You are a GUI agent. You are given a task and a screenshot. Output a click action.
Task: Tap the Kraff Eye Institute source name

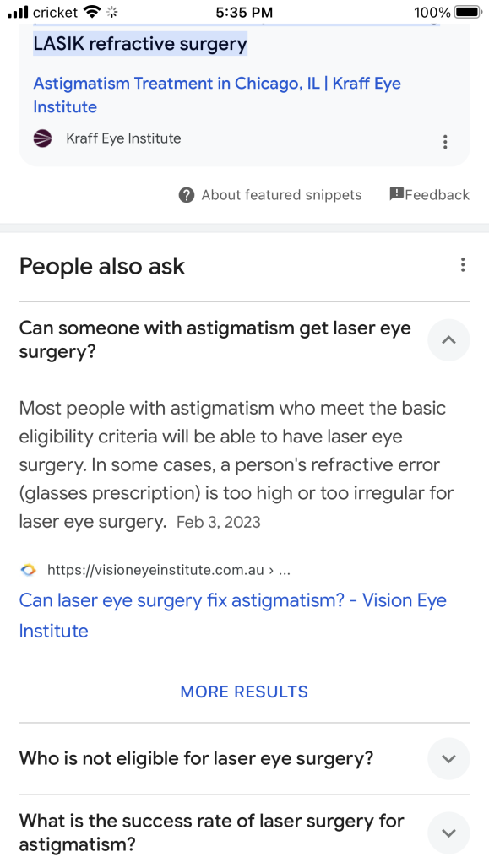pyautogui.click(x=123, y=138)
